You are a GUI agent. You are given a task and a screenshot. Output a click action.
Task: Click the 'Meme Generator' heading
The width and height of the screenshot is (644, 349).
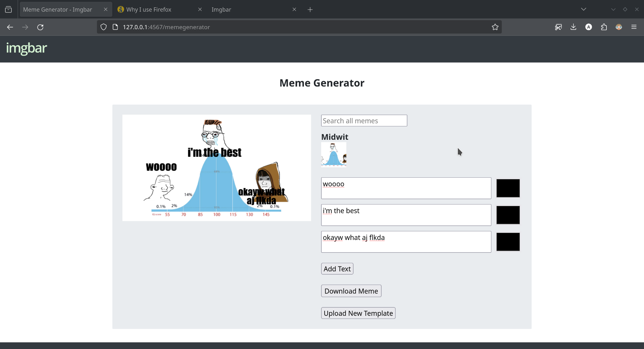coord(322,83)
